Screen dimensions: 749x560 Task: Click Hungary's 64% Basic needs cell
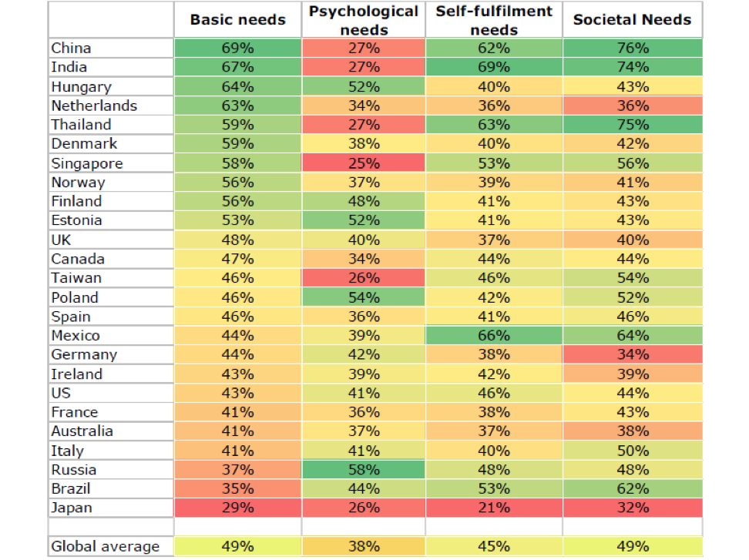point(237,86)
